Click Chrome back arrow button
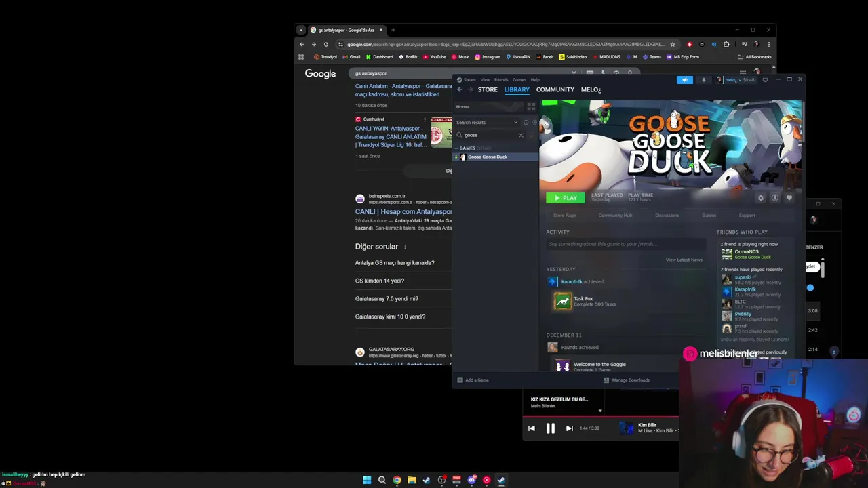This screenshot has height=488, width=868. coord(302,45)
